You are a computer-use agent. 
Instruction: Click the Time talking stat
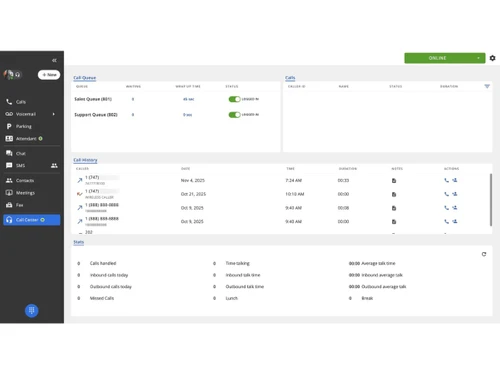(237, 263)
